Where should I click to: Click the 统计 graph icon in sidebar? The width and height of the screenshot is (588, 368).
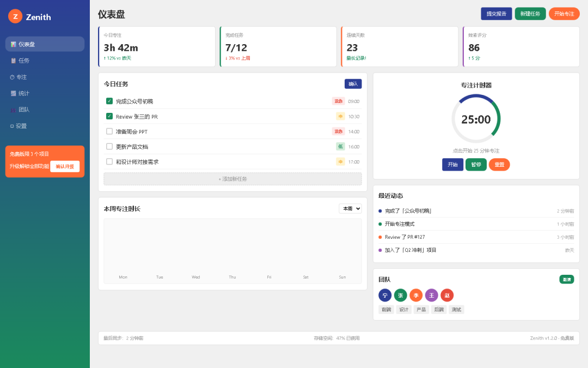(14, 93)
